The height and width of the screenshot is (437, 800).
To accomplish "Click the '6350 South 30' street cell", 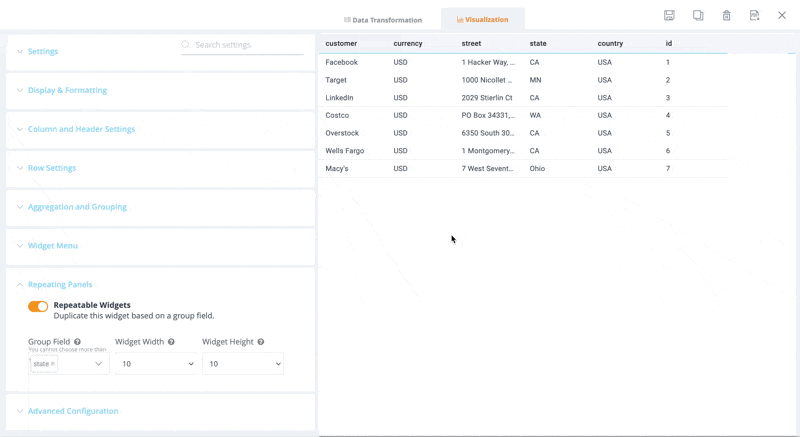I will (488, 133).
